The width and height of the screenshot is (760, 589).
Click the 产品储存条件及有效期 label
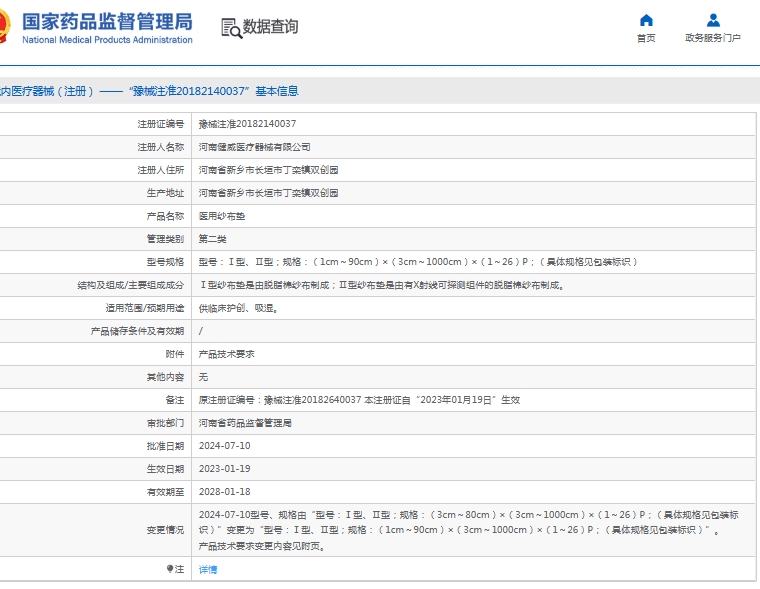pos(137,331)
